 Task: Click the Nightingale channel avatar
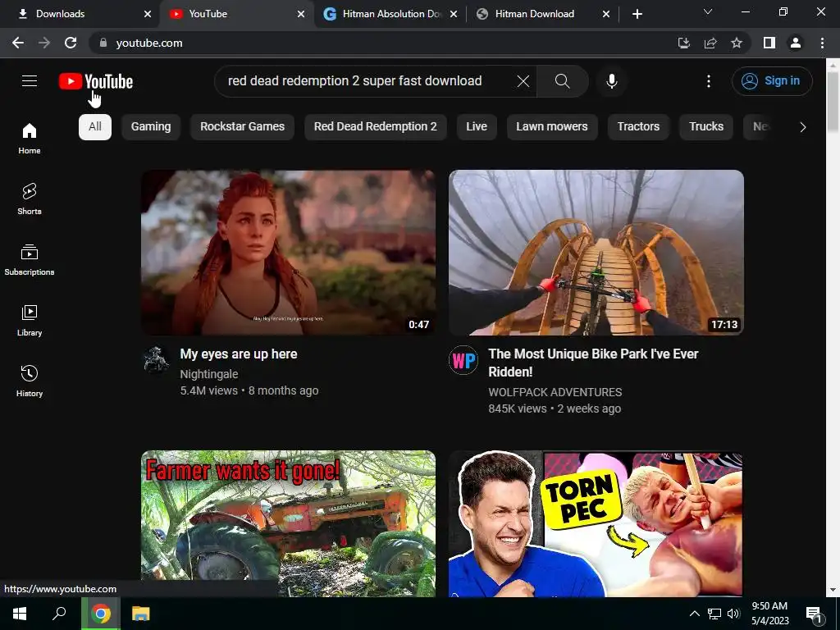[x=157, y=359]
